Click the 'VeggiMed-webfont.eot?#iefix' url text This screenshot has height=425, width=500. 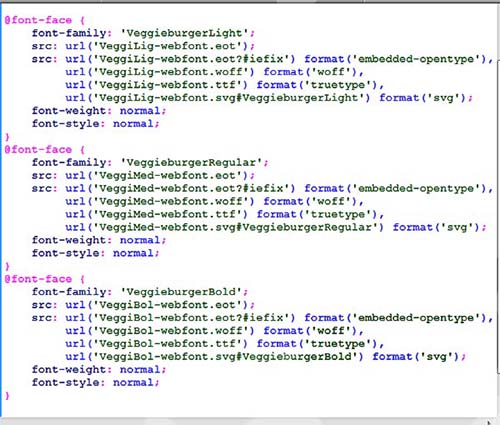click(191, 188)
